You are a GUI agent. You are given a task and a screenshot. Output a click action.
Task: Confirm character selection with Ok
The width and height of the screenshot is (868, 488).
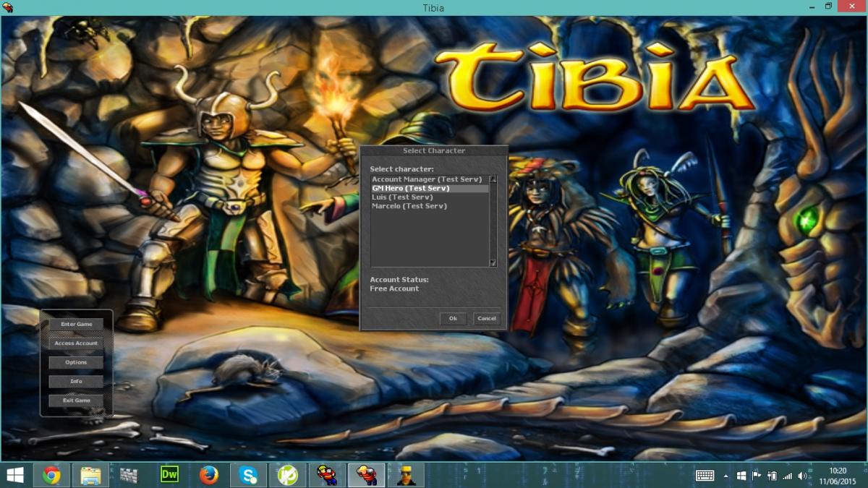[453, 318]
